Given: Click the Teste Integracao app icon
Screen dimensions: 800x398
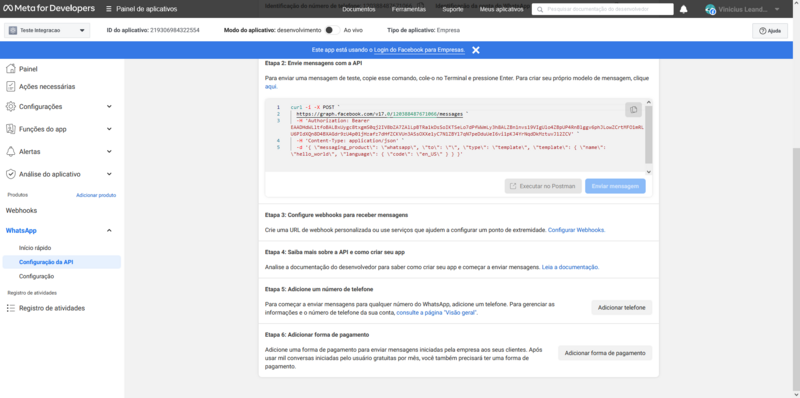Looking at the screenshot, I should [13, 31].
